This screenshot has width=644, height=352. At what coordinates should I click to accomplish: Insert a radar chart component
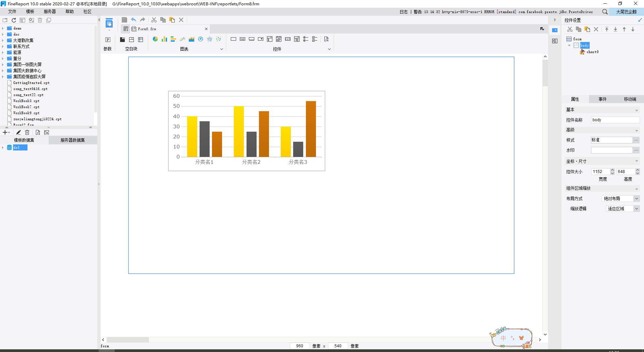coord(210,39)
